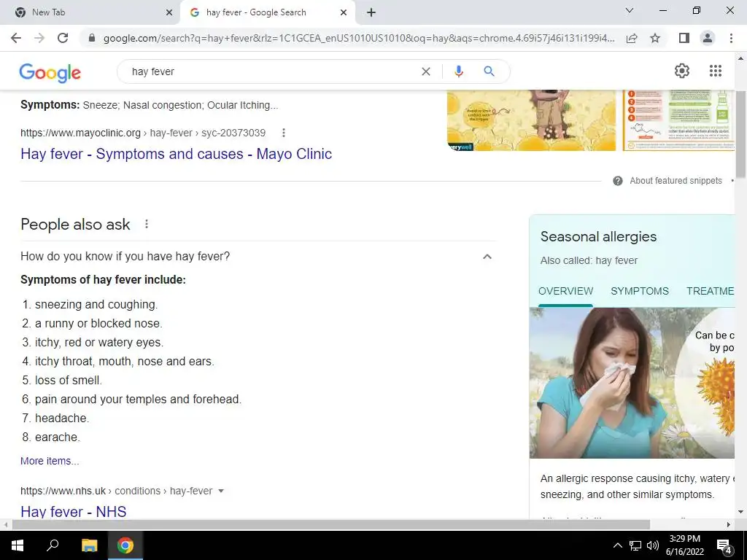Open the Hay fever - NHS link
This screenshot has width=747, height=560.
tap(74, 511)
